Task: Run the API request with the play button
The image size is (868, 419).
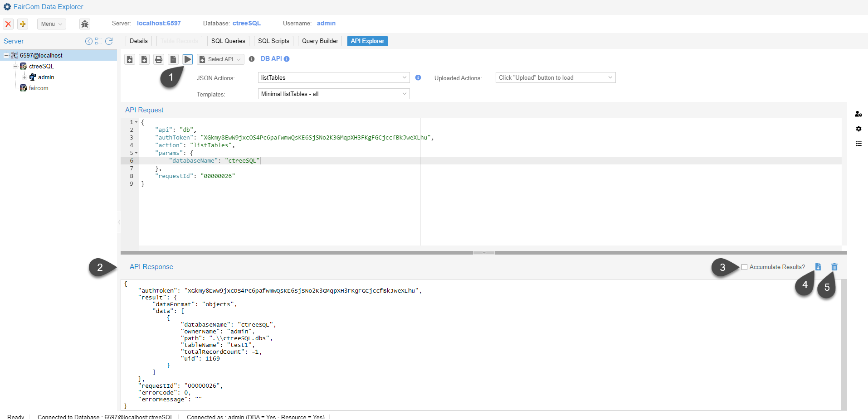Action: pos(188,59)
